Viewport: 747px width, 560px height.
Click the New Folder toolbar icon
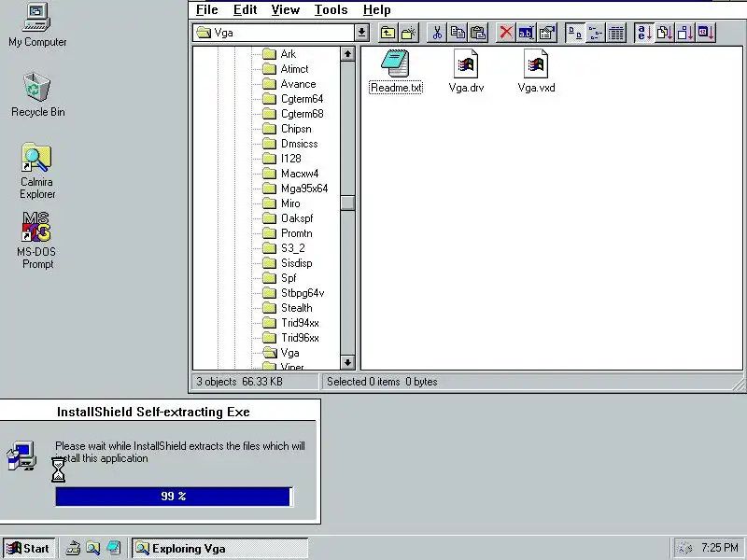[408, 33]
